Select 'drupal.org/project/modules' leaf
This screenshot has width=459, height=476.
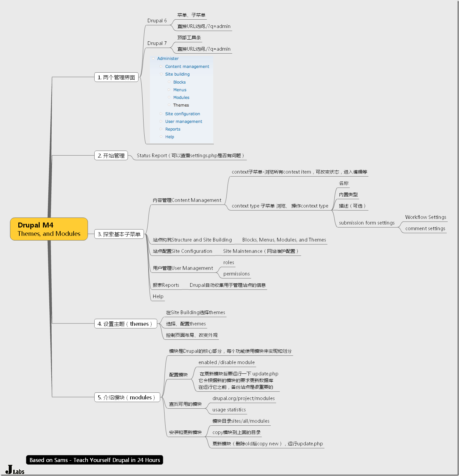(243, 398)
